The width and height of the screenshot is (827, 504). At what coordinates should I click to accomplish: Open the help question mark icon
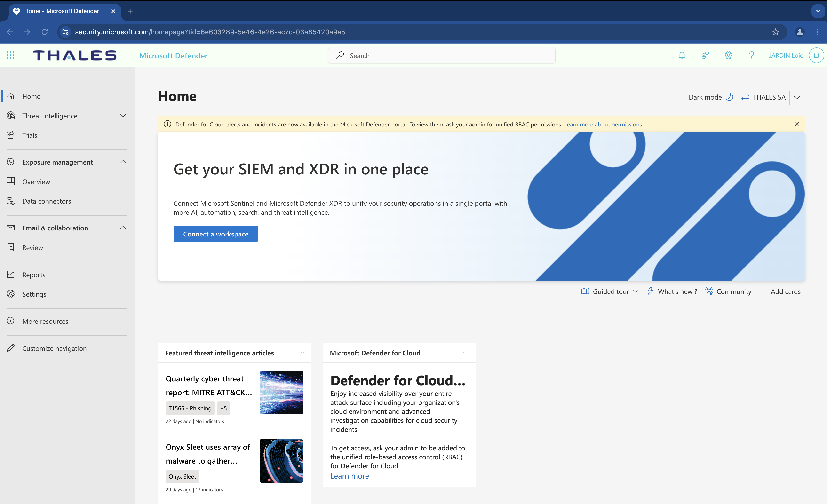coord(751,55)
